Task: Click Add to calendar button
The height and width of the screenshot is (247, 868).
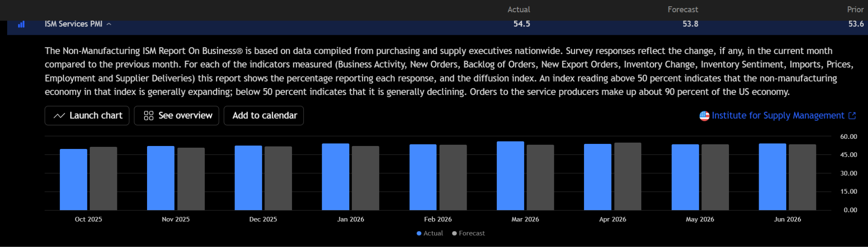Action: pyautogui.click(x=264, y=115)
